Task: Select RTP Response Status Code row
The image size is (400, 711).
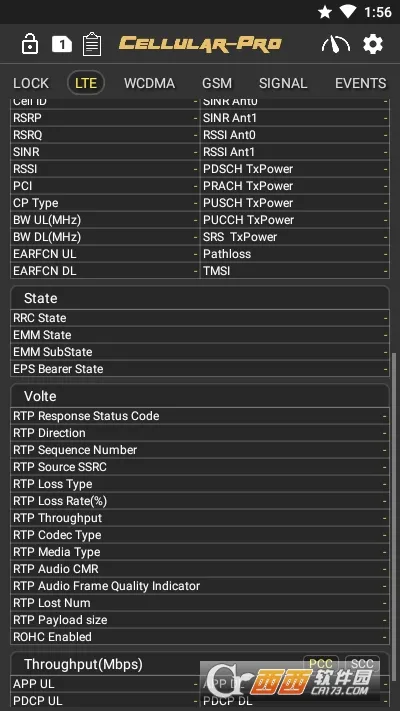Action: point(200,416)
